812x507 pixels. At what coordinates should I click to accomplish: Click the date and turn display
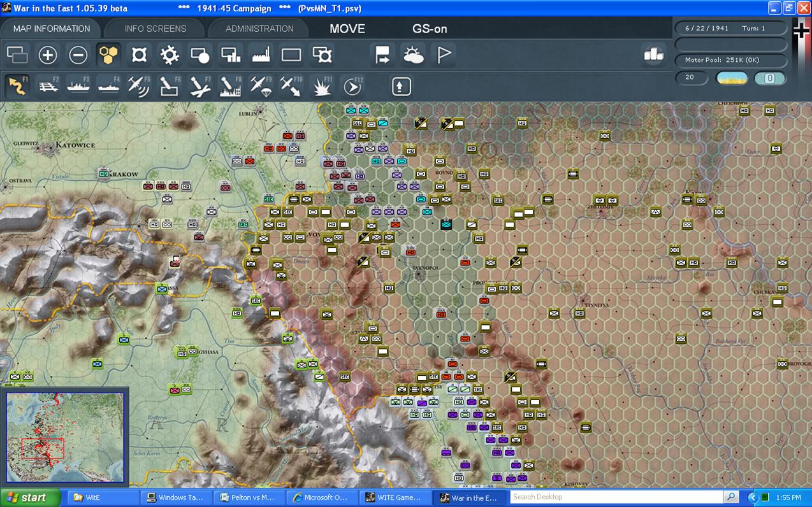pyautogui.click(x=731, y=28)
